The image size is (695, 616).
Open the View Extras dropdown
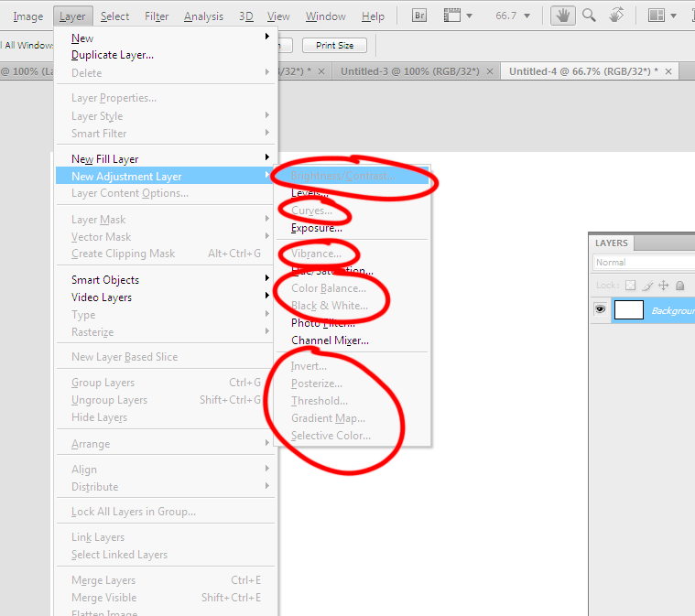click(x=458, y=16)
